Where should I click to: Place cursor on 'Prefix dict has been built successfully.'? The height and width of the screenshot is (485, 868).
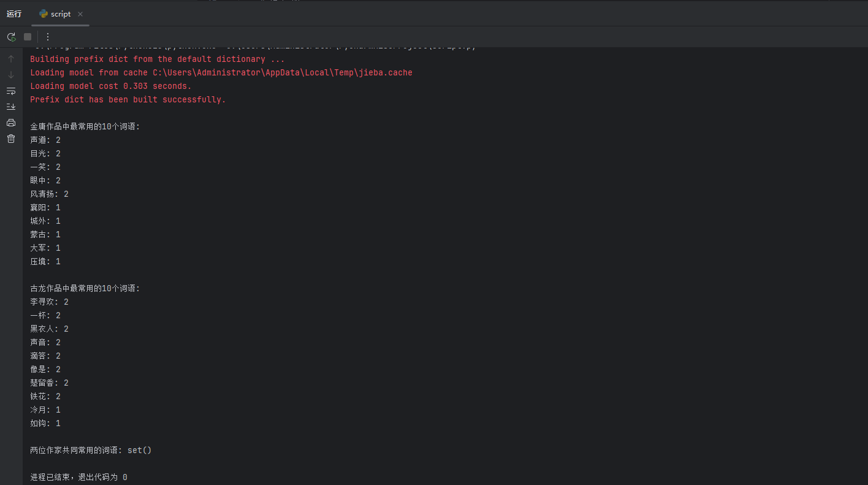tap(128, 99)
